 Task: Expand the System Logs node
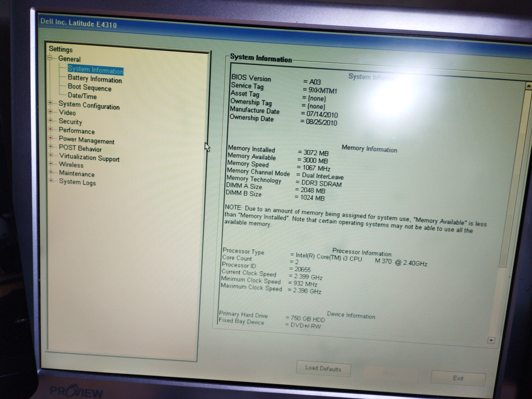tap(51, 180)
